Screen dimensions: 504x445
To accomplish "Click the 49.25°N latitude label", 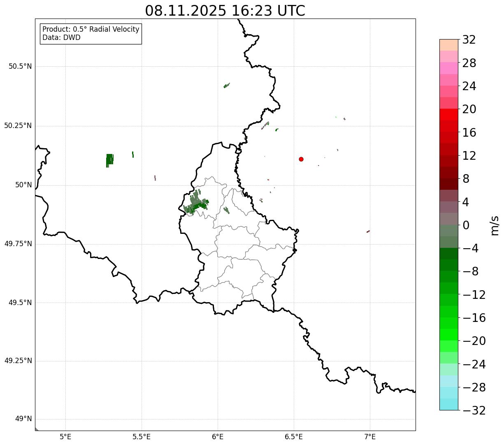I will pos(18,361).
